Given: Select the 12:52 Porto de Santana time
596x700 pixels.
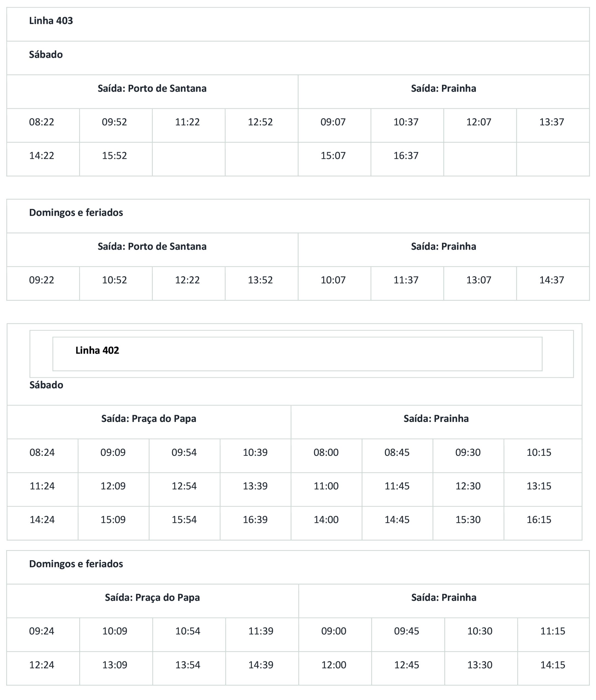Looking at the screenshot, I should tap(260, 122).
